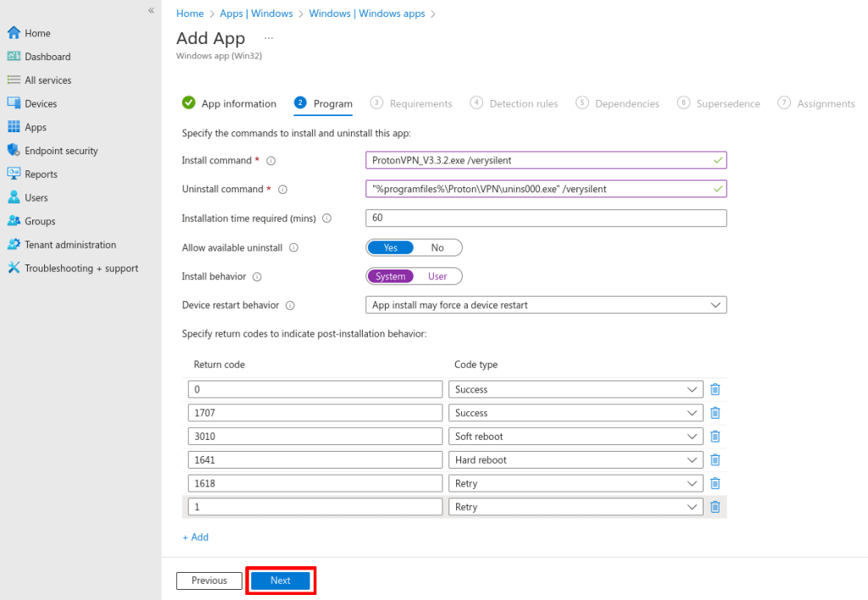The image size is (868, 600).
Task: Edit the 1707 return code field
Action: point(315,413)
